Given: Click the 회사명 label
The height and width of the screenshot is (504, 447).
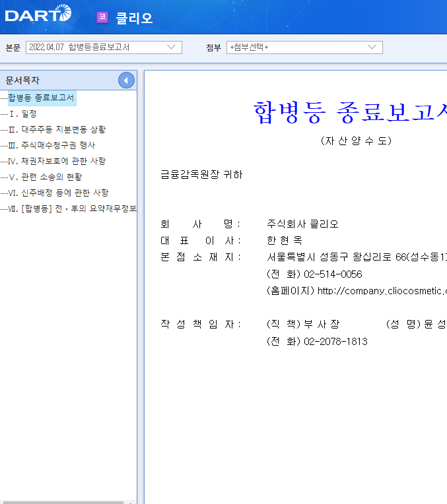Looking at the screenshot, I should tap(201, 224).
